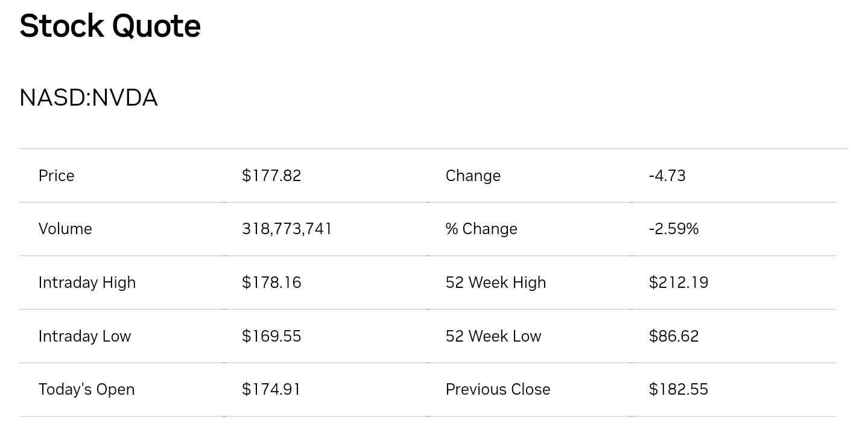Click the 52 Week Low label

493,336
